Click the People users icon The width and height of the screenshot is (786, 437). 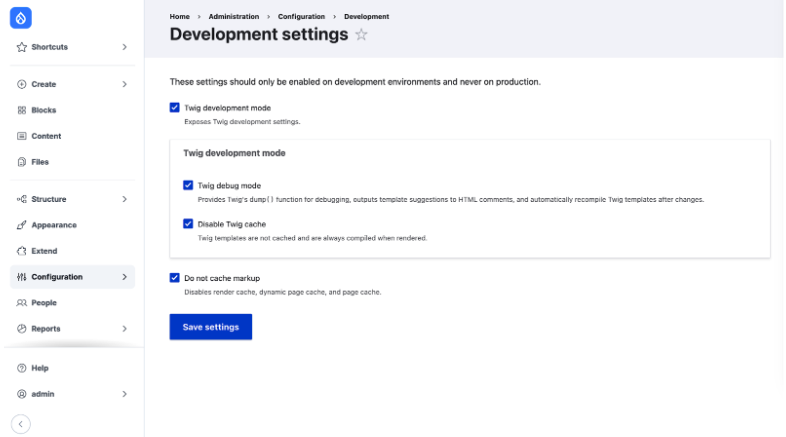coord(22,303)
